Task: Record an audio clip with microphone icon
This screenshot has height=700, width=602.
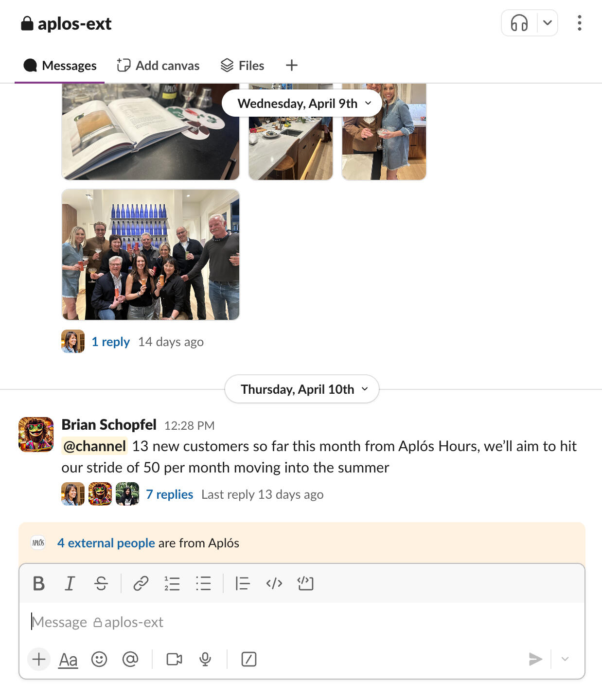Action: coord(205,659)
